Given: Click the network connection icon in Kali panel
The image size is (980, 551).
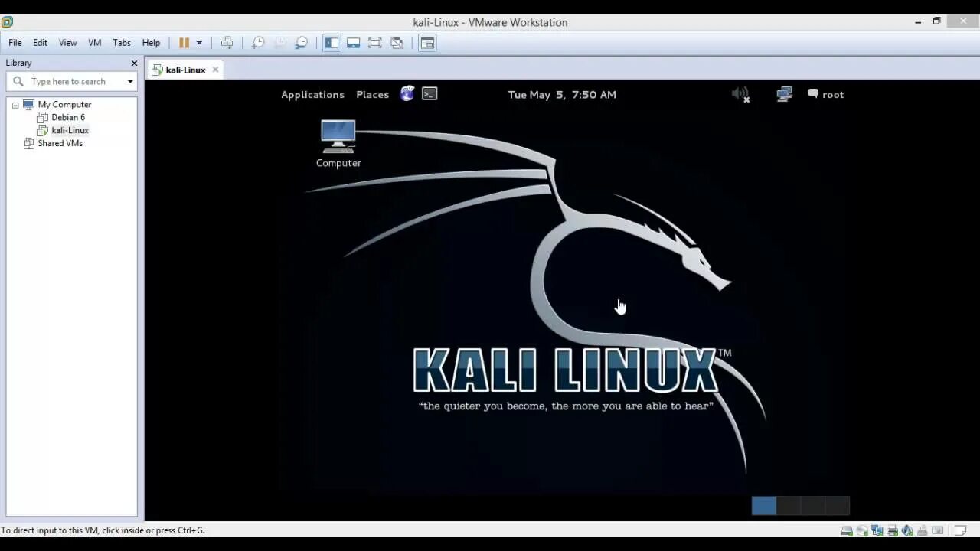Looking at the screenshot, I should pos(784,94).
